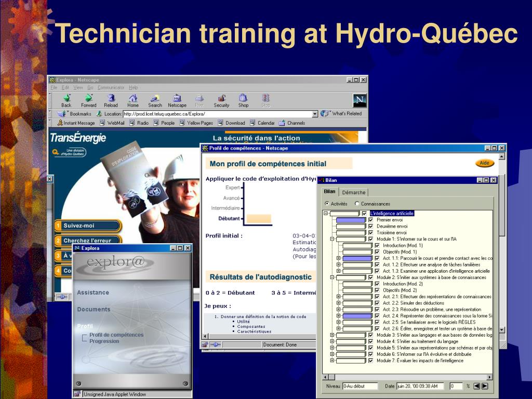Open Search from Netscape toolbar
532x399 pixels.
[155, 101]
